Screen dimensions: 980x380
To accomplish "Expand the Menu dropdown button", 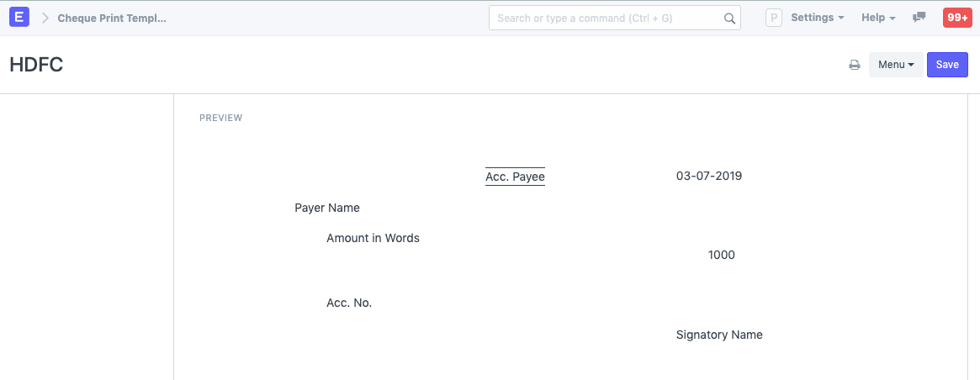I will point(896,65).
